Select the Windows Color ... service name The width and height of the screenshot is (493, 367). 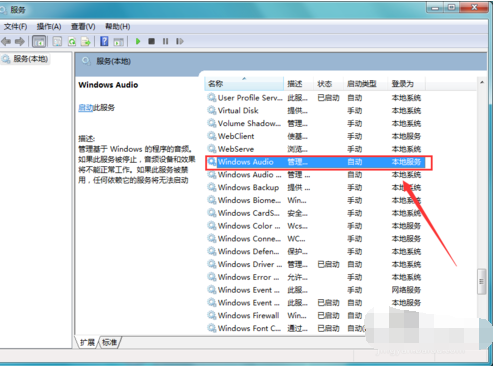coord(249,226)
